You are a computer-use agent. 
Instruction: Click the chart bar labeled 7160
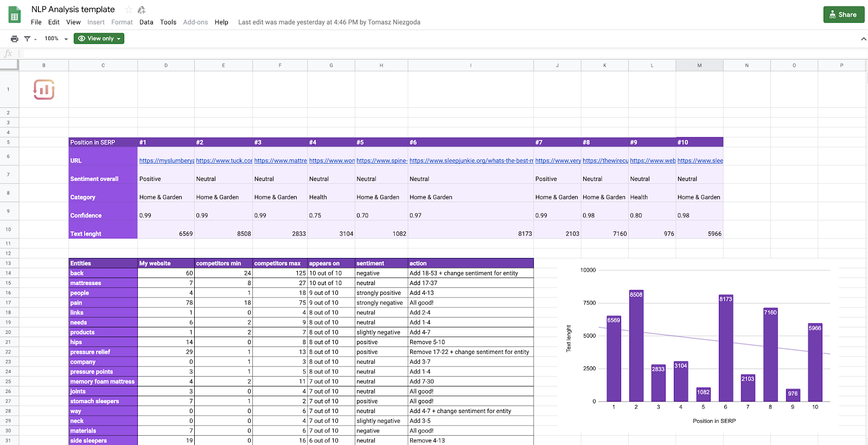(x=770, y=355)
